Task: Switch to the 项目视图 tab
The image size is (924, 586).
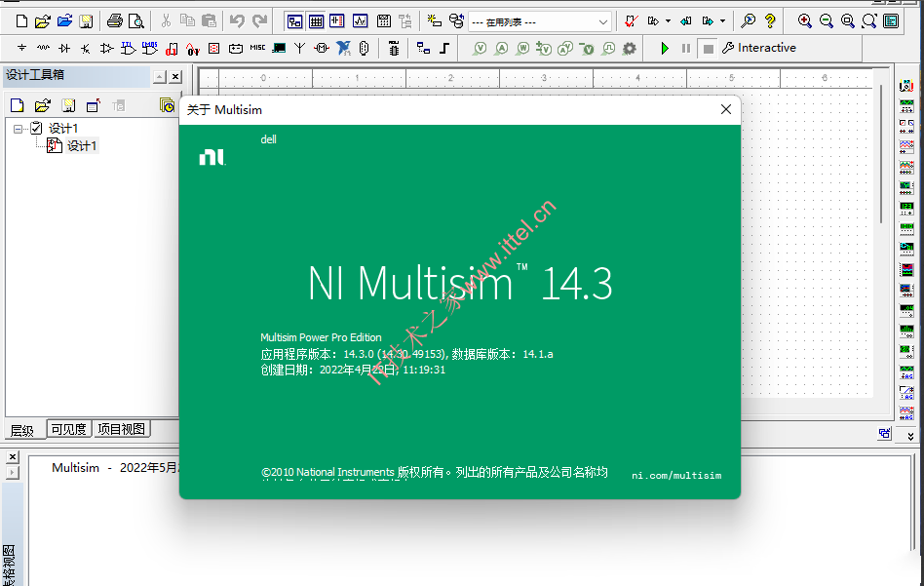Action: click(121, 429)
